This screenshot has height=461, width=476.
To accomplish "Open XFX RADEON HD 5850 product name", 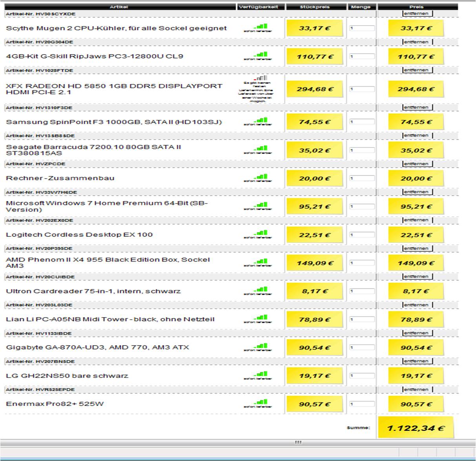I will (114, 89).
